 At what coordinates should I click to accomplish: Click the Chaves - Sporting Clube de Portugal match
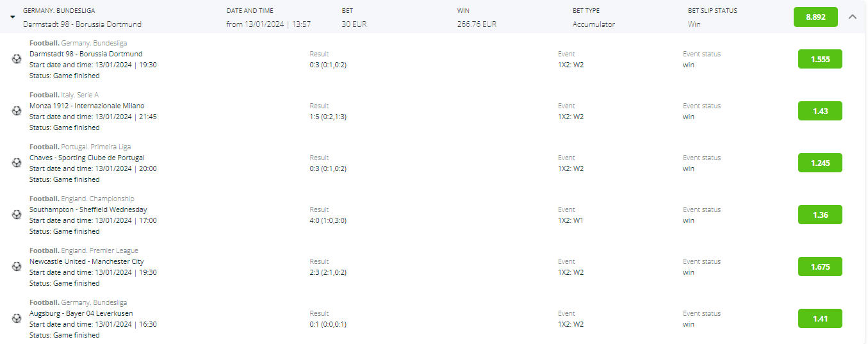(x=87, y=158)
